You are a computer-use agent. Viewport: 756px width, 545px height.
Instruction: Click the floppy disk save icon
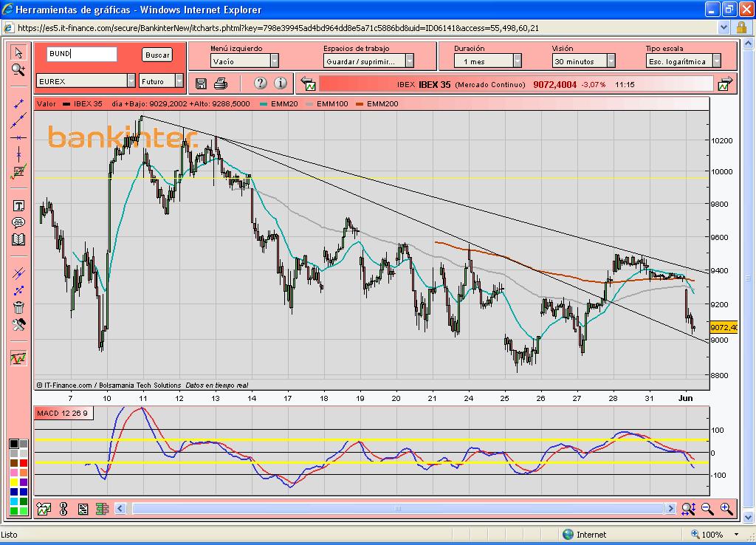click(202, 83)
